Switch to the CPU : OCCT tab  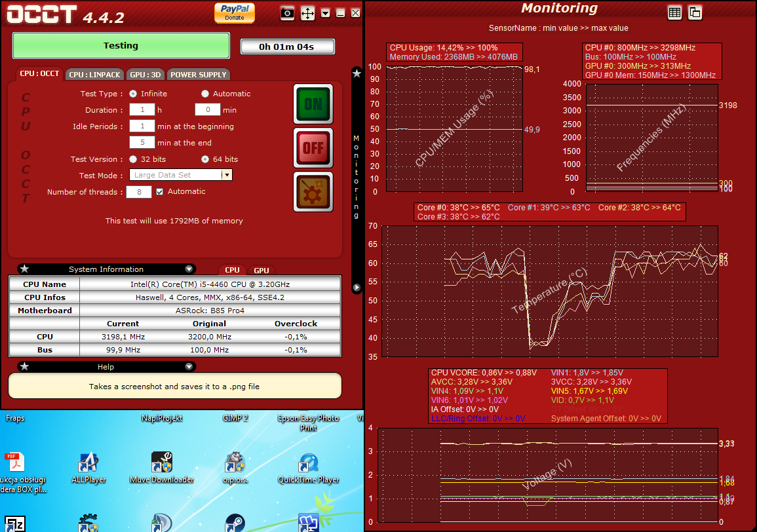coord(39,73)
